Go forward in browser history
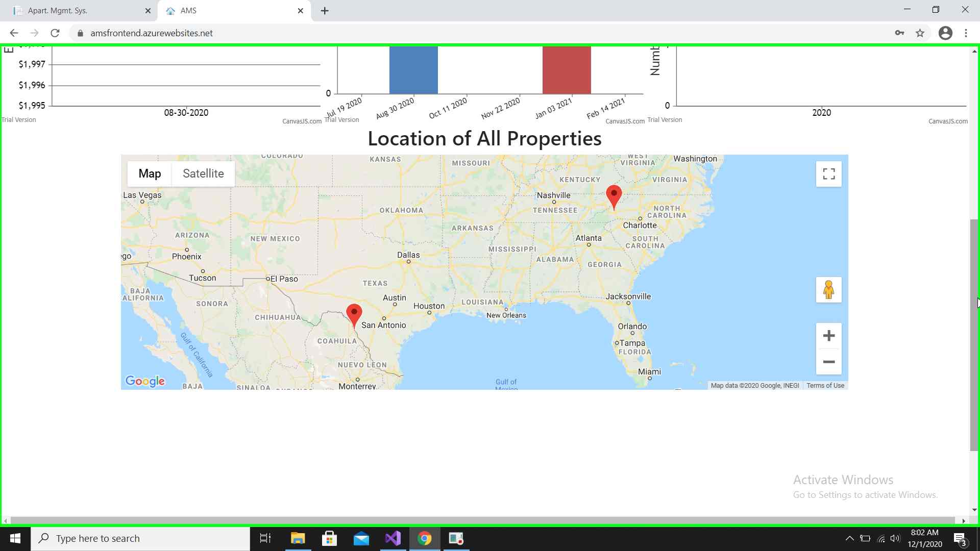 [34, 33]
